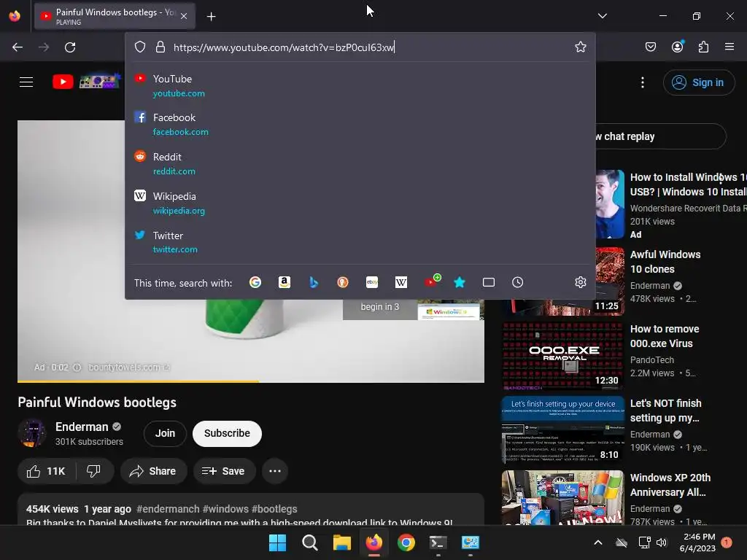The image size is (747, 560).
Task: Open volume speaker tray icon
Action: tap(661, 542)
